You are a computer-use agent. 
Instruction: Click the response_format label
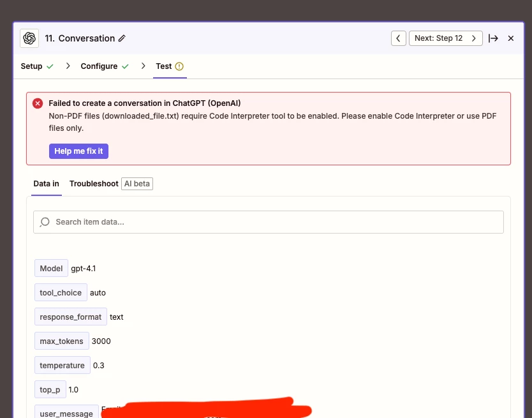tap(71, 317)
